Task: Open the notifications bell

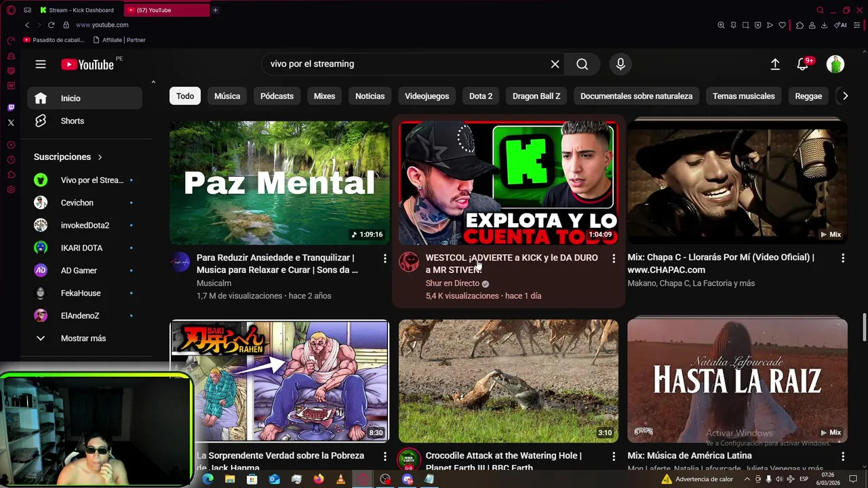Action: 803,64
